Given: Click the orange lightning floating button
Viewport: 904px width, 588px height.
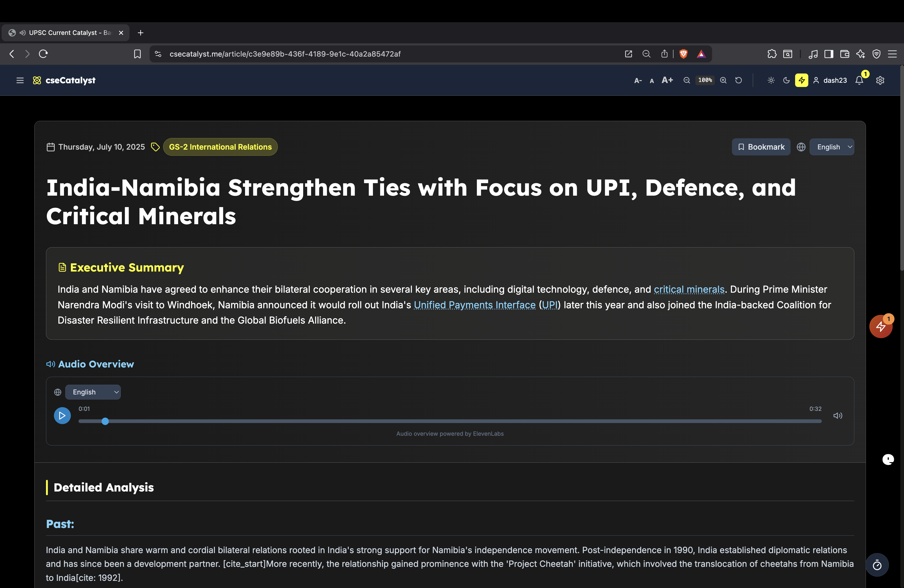Looking at the screenshot, I should (880, 326).
